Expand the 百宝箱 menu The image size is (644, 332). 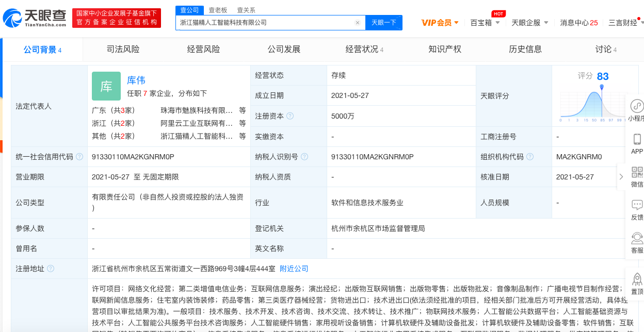coord(485,23)
